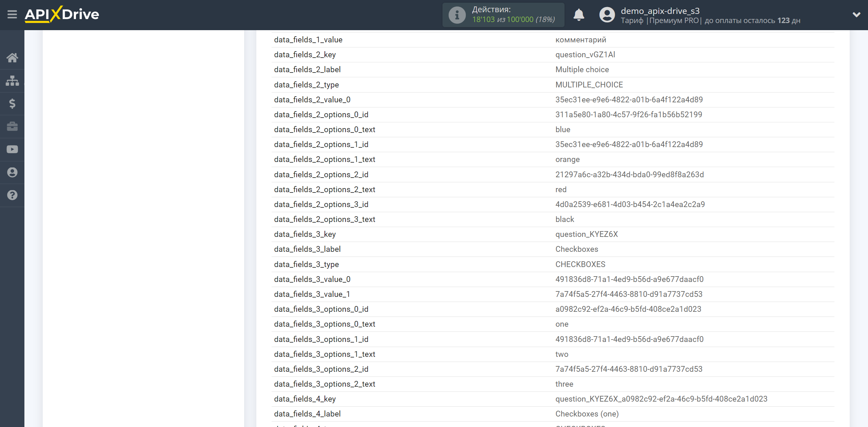Select the data_fields_3_options_1_id row label
This screenshot has width=868, height=427.
tap(321, 339)
